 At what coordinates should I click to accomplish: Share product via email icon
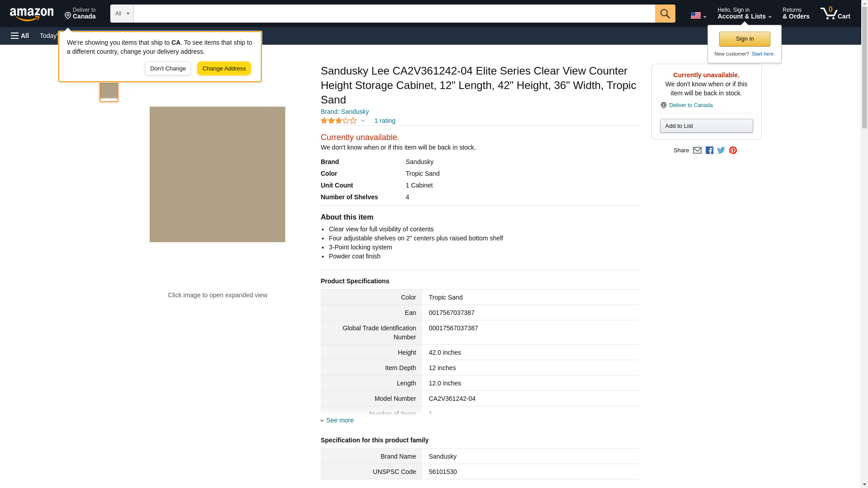click(697, 150)
